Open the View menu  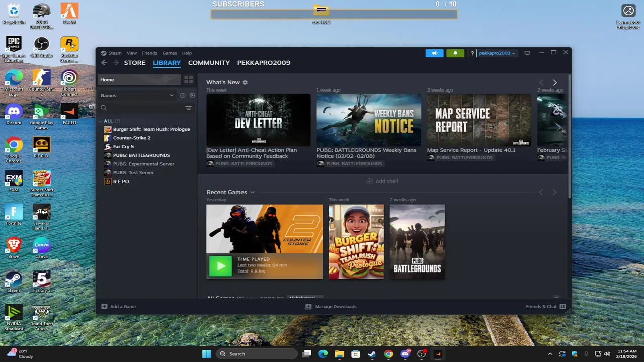click(x=132, y=53)
